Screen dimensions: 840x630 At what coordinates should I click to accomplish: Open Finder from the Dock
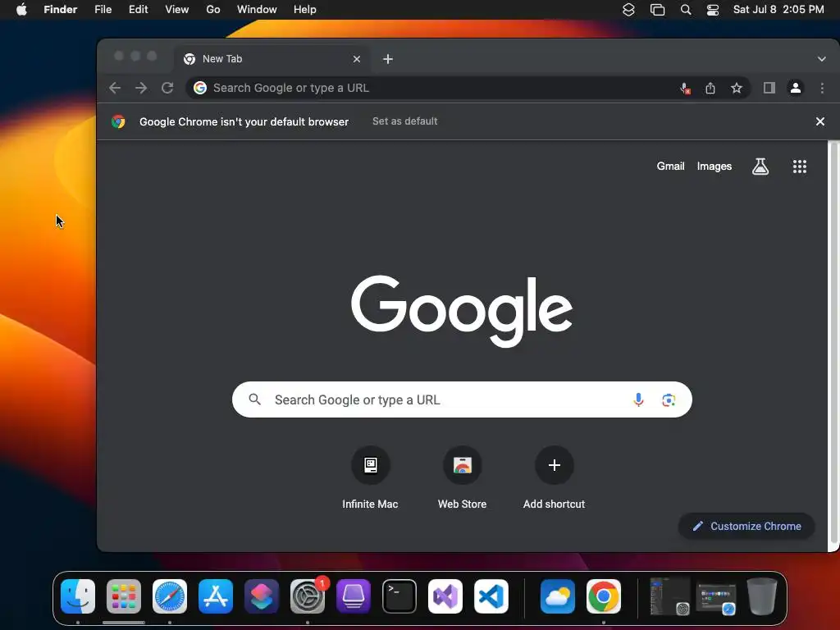(78, 596)
